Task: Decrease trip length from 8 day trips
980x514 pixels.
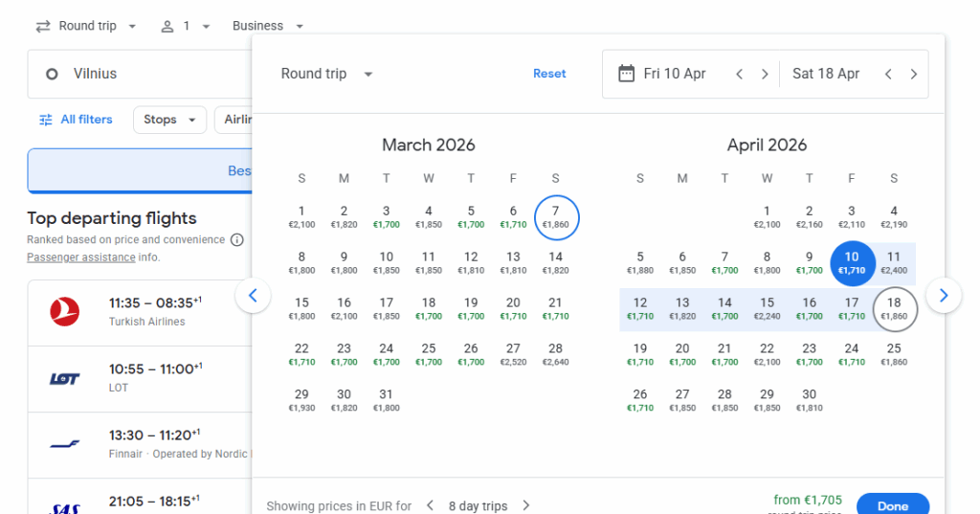Action: [x=430, y=505]
